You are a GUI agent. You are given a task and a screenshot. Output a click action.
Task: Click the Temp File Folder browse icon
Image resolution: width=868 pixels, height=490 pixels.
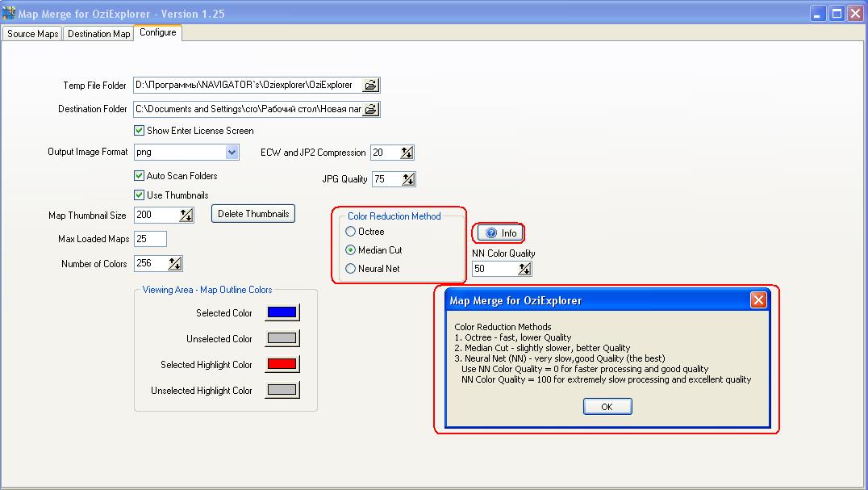[x=370, y=85]
